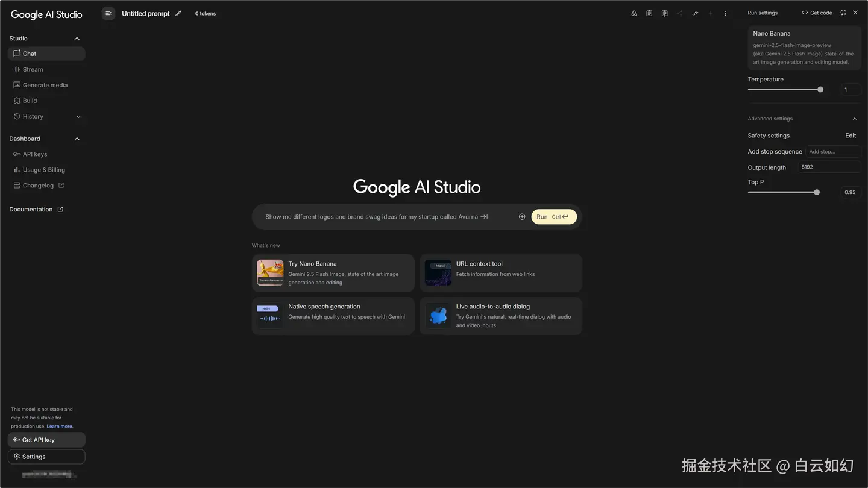Click the Generate media icon
Viewport: 868px width, 488px height.
[x=17, y=85]
